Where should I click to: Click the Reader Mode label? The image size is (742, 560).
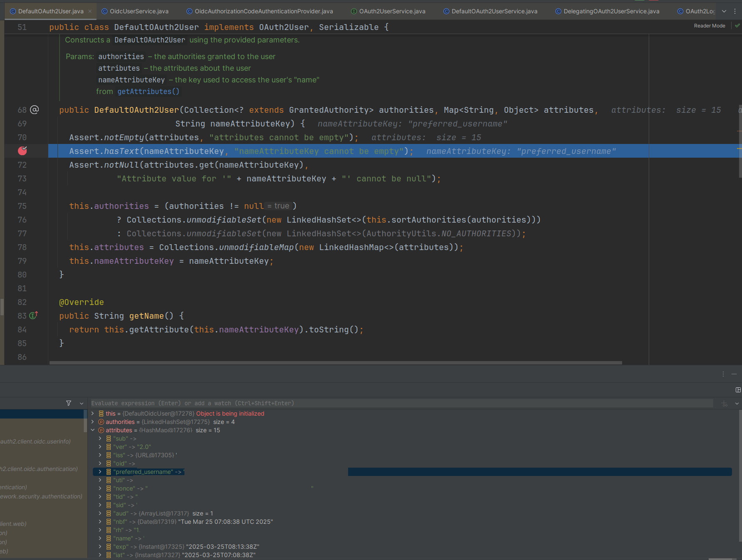710,26
